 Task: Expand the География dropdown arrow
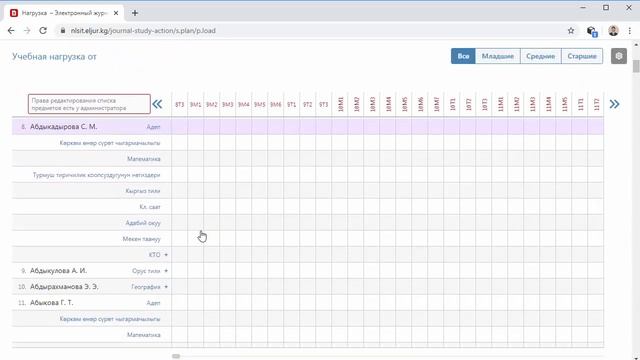(166, 287)
